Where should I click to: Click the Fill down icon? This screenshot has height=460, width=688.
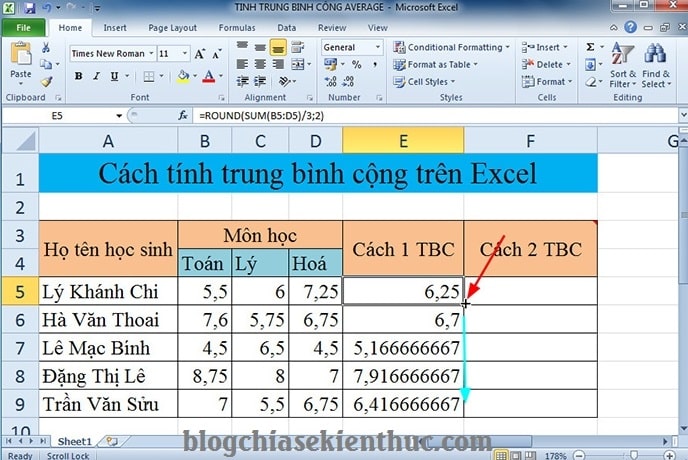coord(591,65)
